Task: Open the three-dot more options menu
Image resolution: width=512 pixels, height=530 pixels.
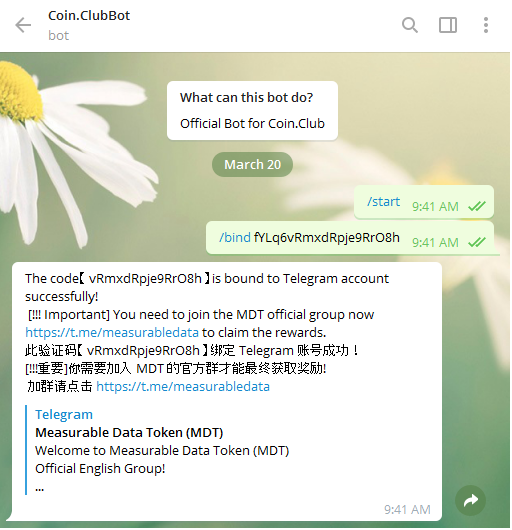Action: pos(486,25)
